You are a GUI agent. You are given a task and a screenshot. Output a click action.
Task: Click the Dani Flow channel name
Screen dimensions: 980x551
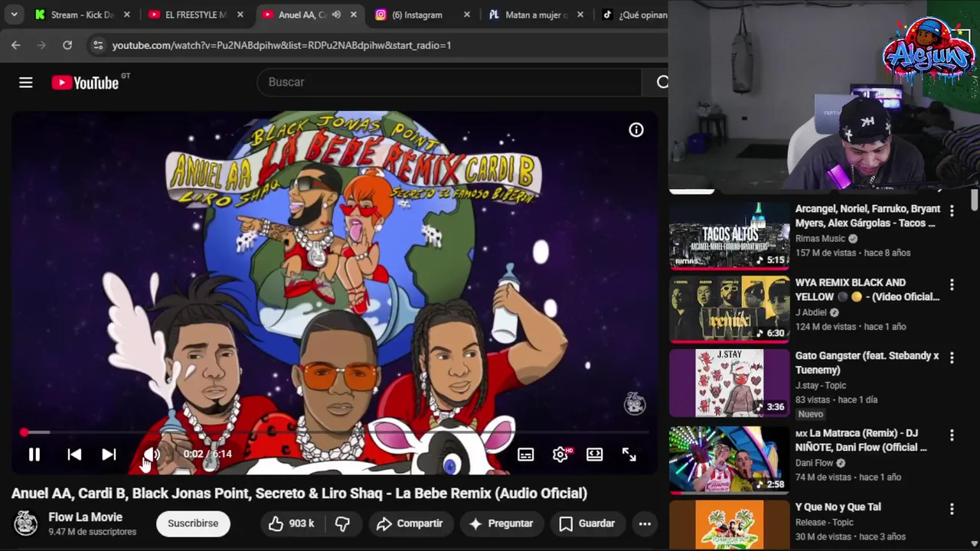[814, 463]
